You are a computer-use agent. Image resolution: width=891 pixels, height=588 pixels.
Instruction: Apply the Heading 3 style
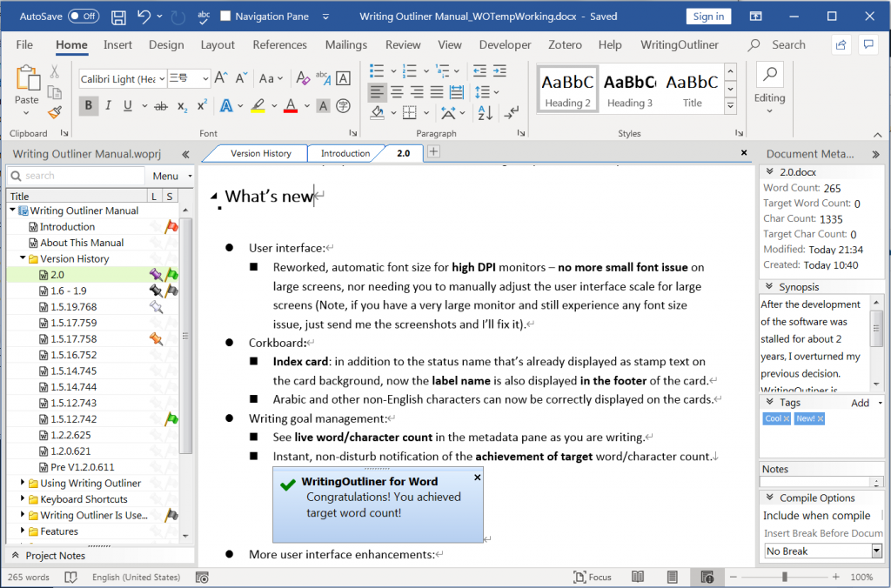pos(630,90)
